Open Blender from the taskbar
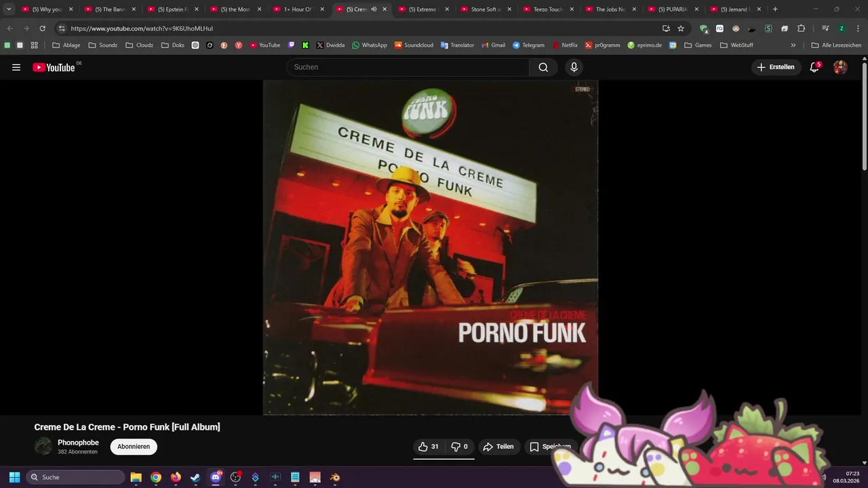The height and width of the screenshot is (488, 868). pyautogui.click(x=335, y=477)
